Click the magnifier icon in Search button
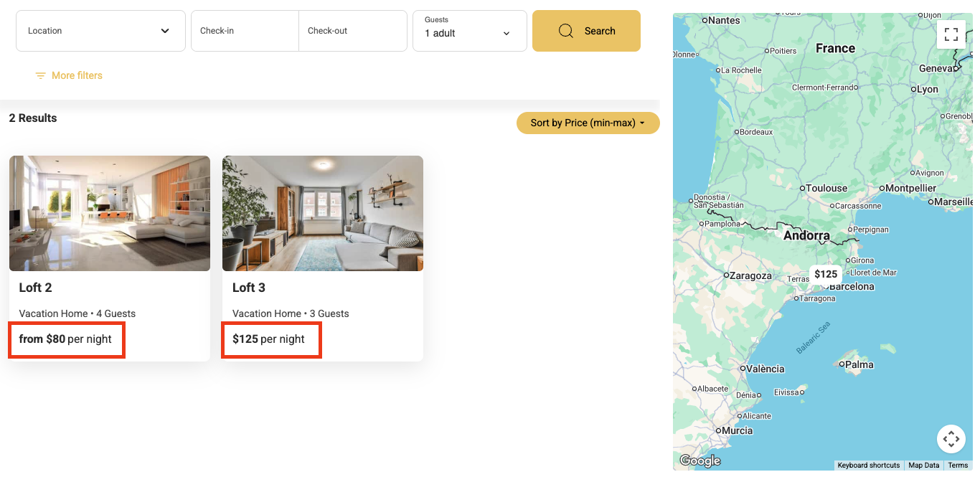Image resolution: width=980 pixels, height=477 pixels. pos(566,31)
